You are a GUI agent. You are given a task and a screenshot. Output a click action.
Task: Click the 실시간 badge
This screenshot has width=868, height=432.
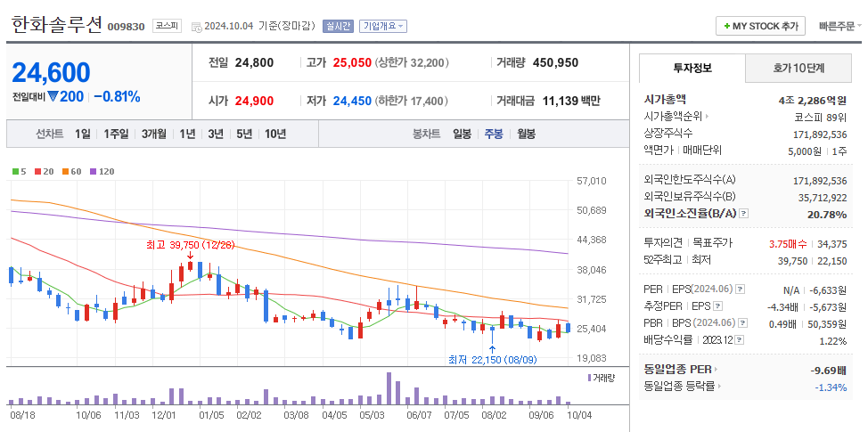pos(338,26)
